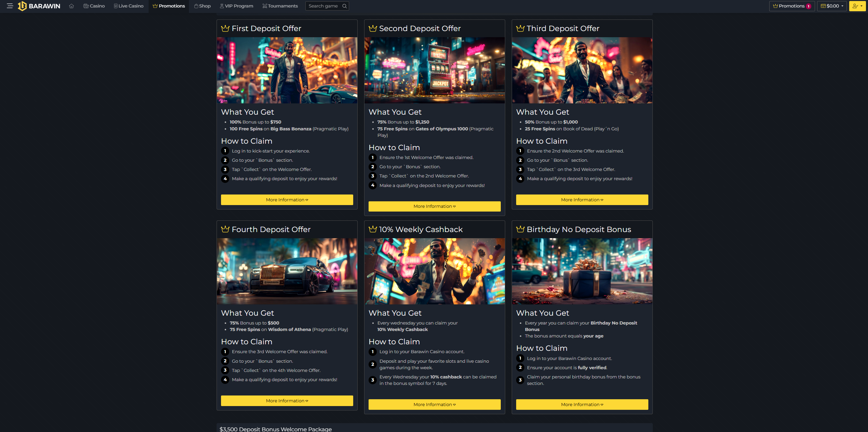Open the Fourth Deposit Offer banner image
Image resolution: width=868 pixels, height=432 pixels.
pyautogui.click(x=287, y=271)
